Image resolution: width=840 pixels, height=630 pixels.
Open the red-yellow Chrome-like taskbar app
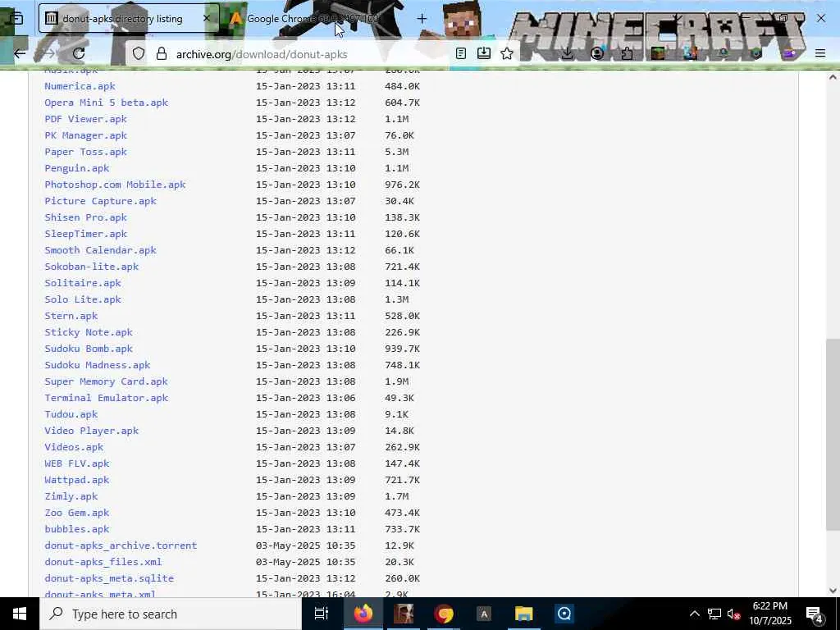coord(444,614)
